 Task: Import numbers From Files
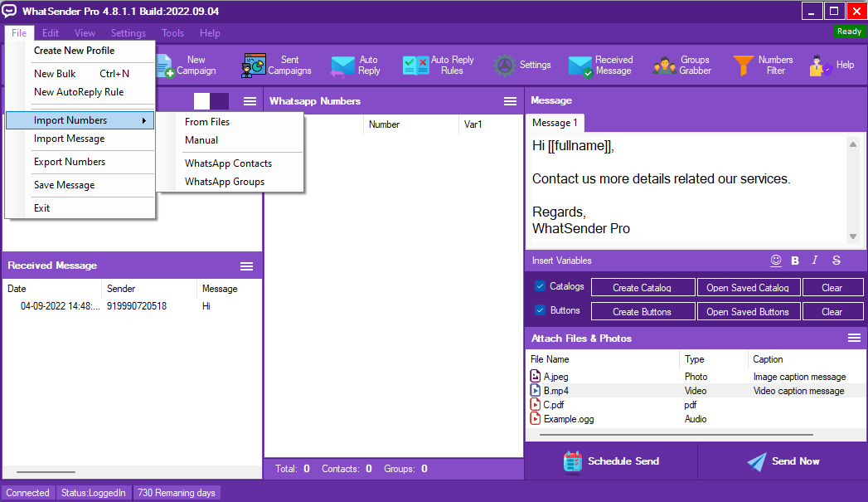click(230, 122)
